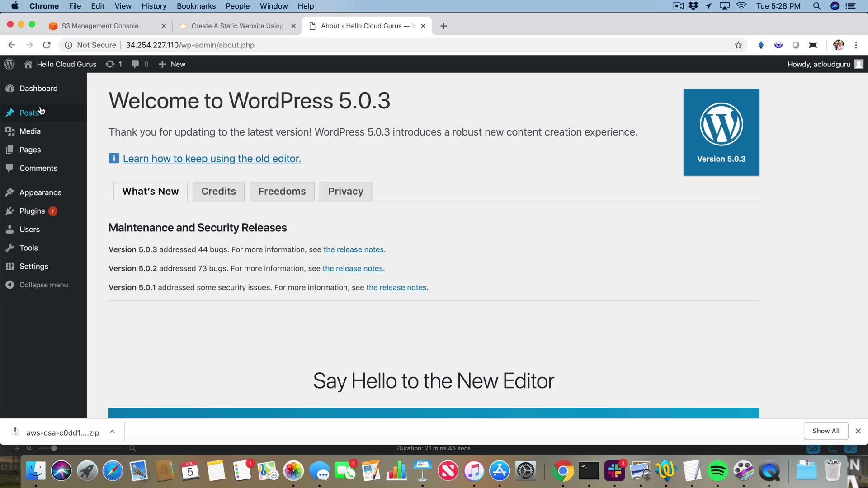868x488 pixels.
Task: Open Plugins menu in sidebar
Action: click(x=32, y=211)
